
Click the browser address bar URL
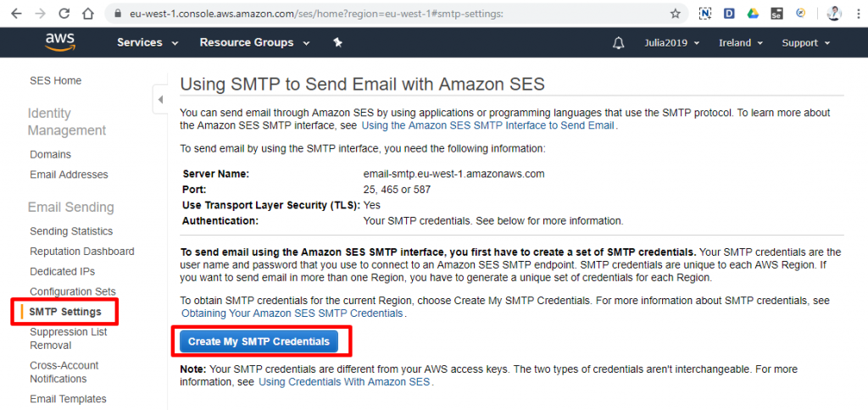point(315,14)
